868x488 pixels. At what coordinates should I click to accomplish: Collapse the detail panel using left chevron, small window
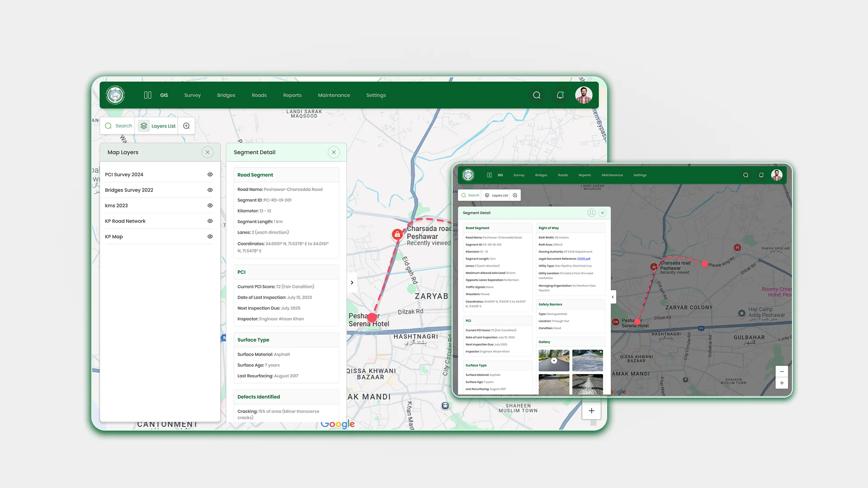(613, 297)
